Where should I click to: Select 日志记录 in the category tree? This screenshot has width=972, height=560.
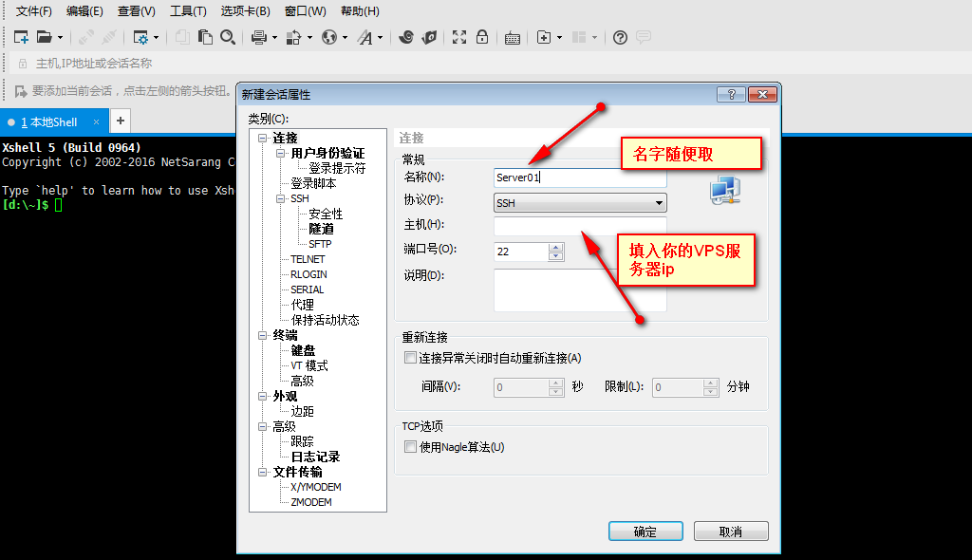[315, 457]
